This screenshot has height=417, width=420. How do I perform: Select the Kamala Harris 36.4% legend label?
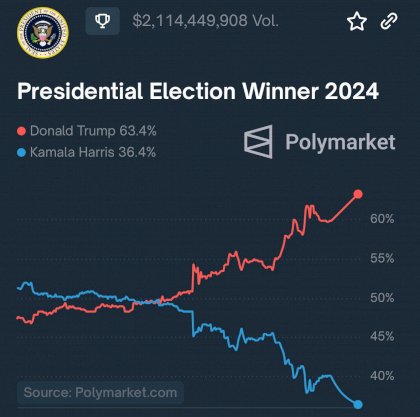click(93, 152)
